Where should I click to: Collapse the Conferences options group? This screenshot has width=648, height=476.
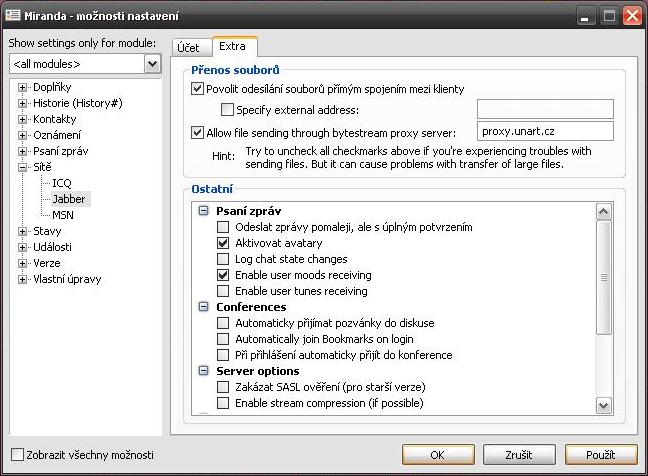point(204,307)
